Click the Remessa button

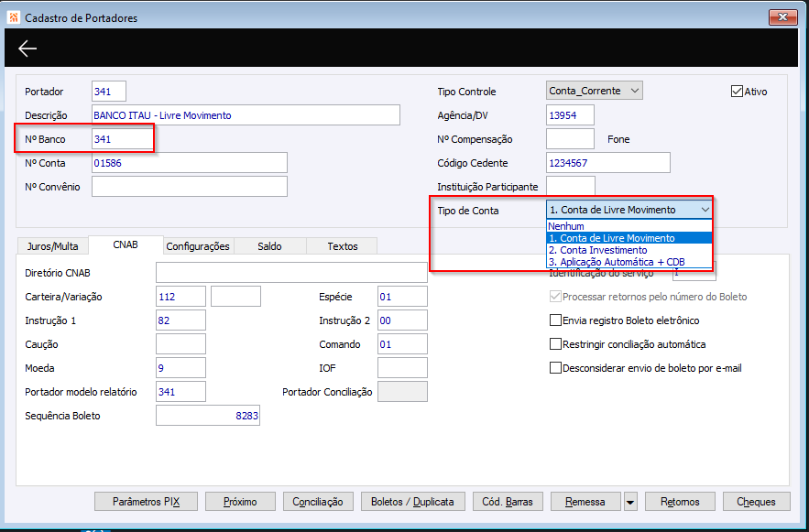pyautogui.click(x=585, y=502)
